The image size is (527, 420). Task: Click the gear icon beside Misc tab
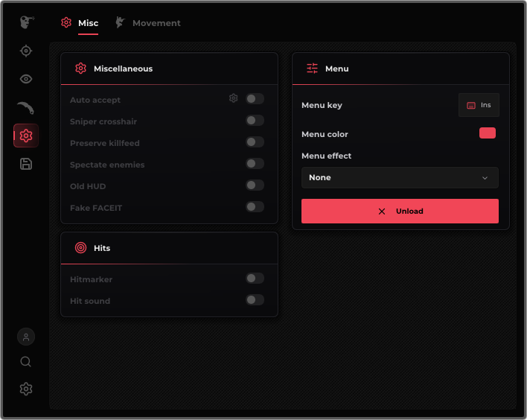66,22
